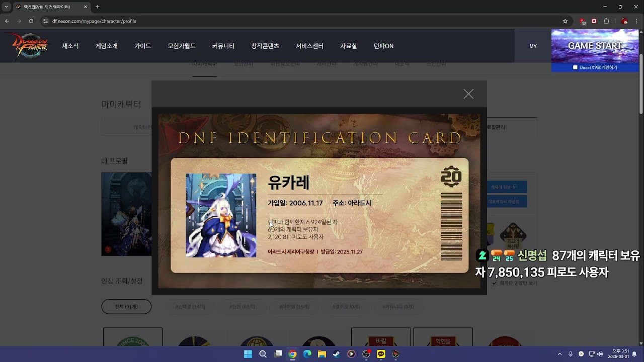The image size is (644, 362).
Task: Launch Microsoft Edge from the taskbar
Action: [307, 354]
